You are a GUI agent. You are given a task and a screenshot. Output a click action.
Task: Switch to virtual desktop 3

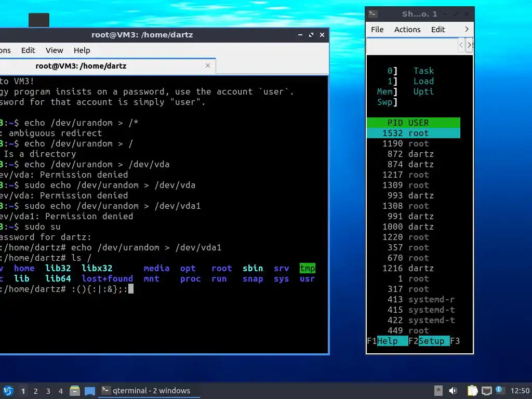[x=48, y=391]
